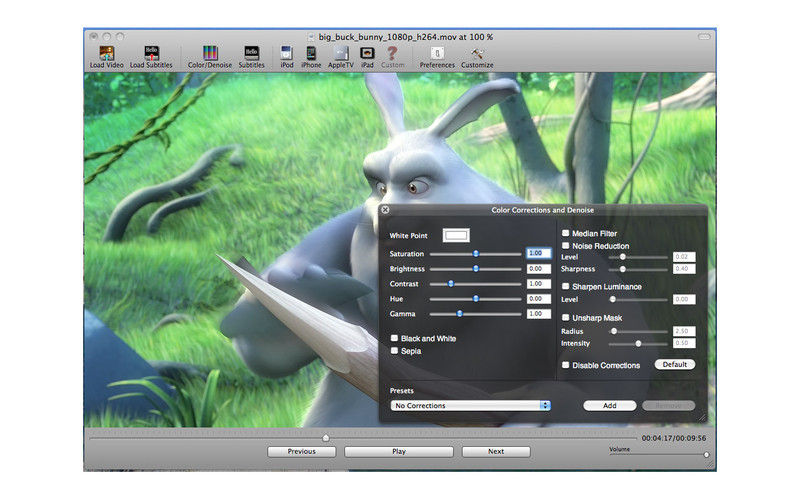This screenshot has height=500, width=800.
Task: Click the Remove preset button
Action: 668,406
